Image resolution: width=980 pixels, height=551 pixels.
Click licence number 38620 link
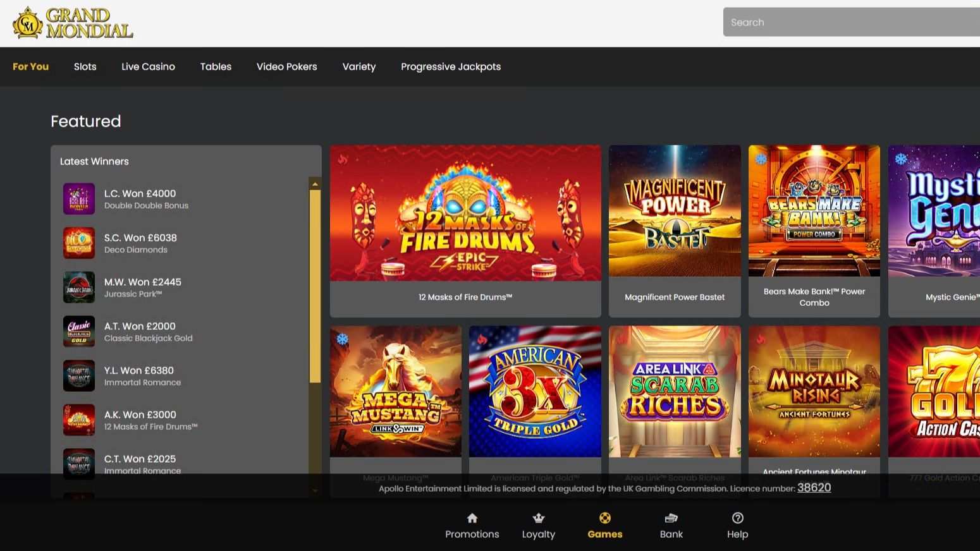coord(814,487)
